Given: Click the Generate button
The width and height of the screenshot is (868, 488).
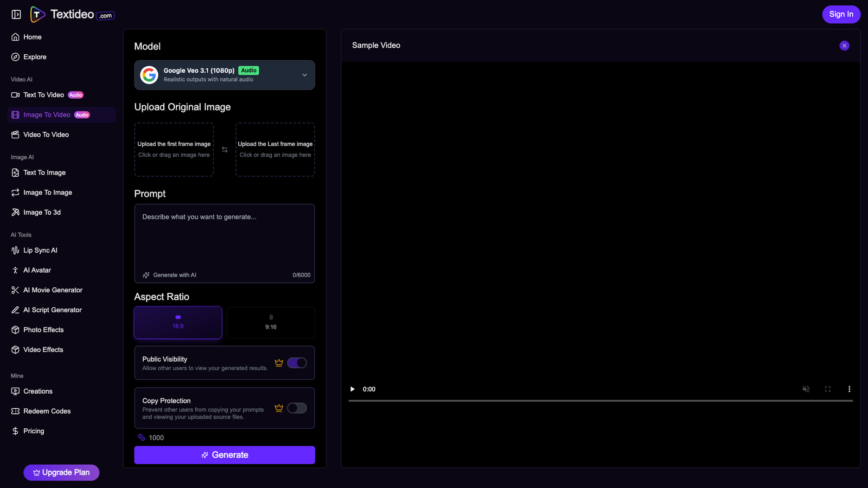Looking at the screenshot, I should (225, 455).
